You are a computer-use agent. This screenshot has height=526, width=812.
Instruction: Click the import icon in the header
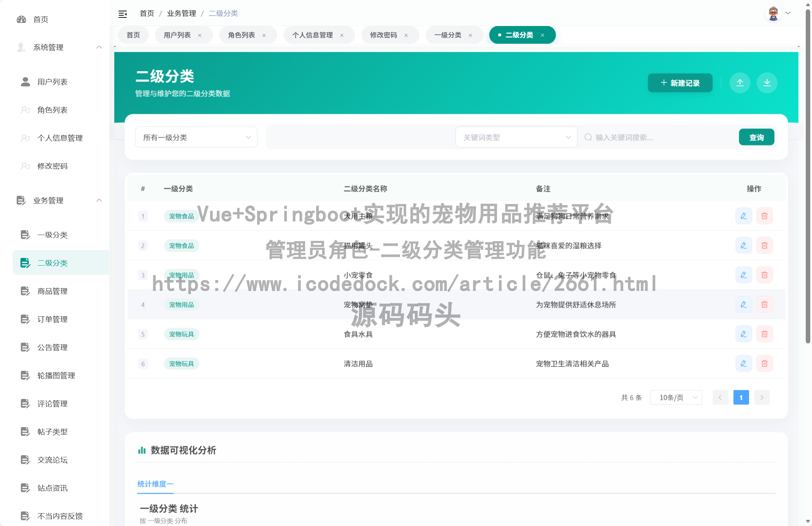740,83
